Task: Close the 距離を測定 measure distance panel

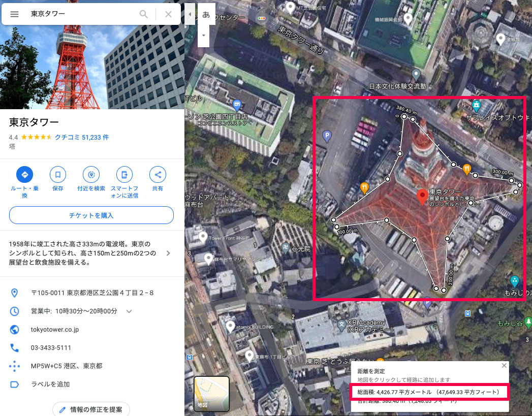Action: 504,366
